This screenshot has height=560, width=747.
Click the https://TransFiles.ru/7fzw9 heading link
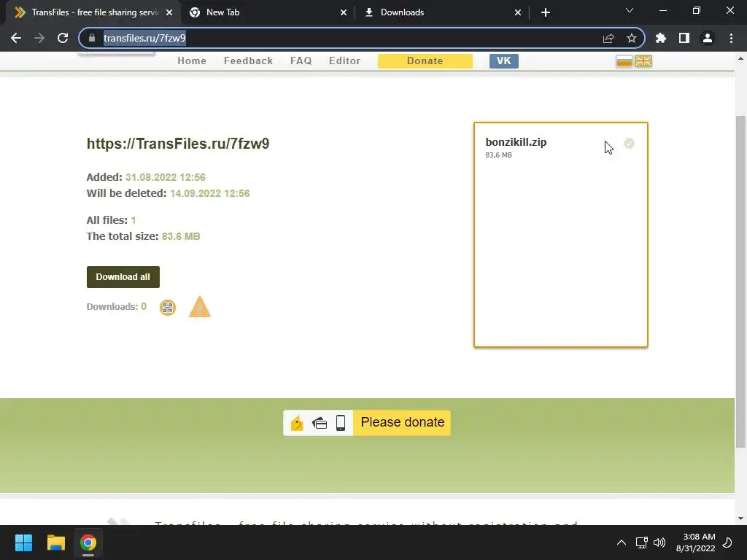pyautogui.click(x=178, y=144)
